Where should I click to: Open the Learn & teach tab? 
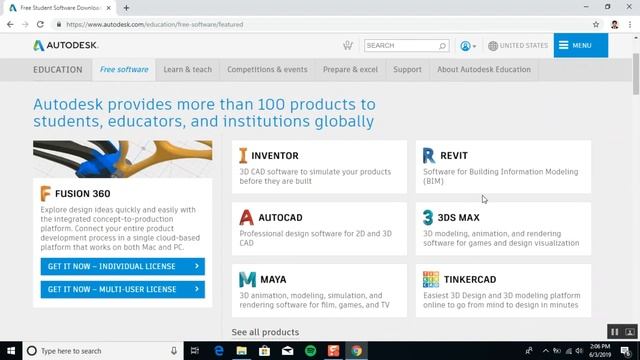[188, 69]
